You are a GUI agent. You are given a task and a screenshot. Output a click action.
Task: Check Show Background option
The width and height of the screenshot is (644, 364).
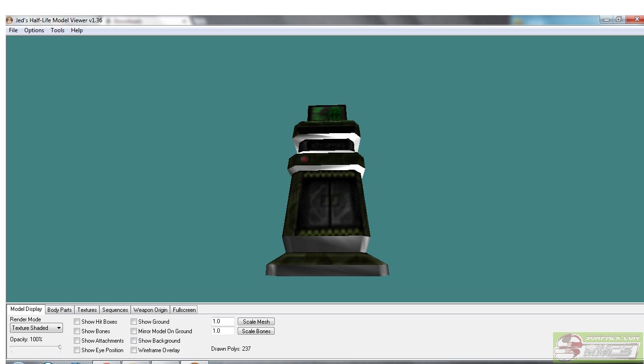134,341
